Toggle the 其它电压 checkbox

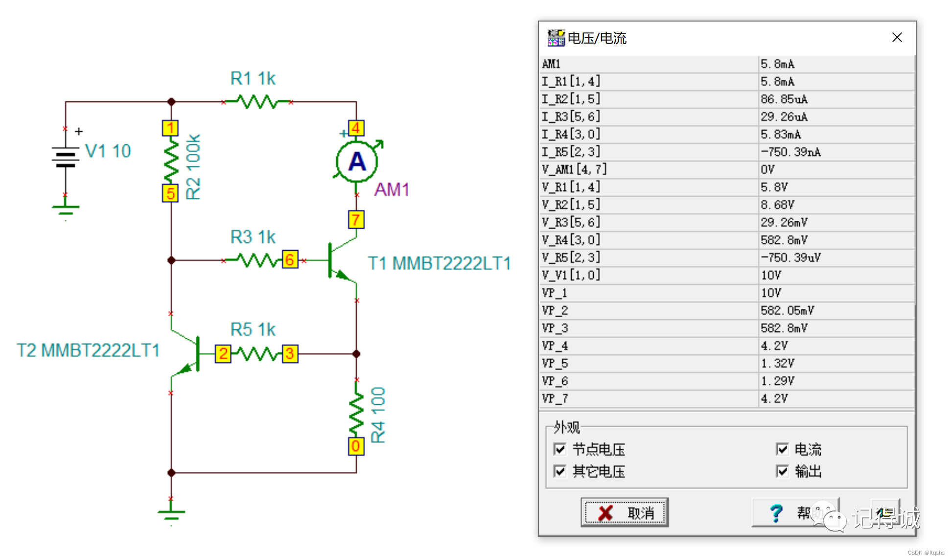560,471
